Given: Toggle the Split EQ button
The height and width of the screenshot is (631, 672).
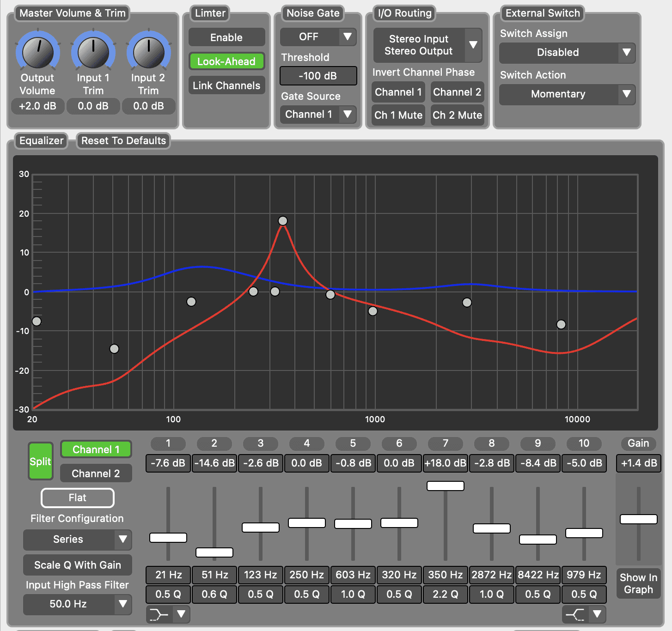Looking at the screenshot, I should tap(40, 461).
